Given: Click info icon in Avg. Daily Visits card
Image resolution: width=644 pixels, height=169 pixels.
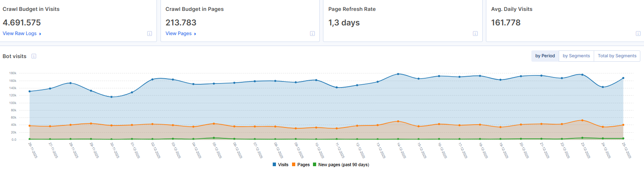Looking at the screenshot, I should (638, 33).
